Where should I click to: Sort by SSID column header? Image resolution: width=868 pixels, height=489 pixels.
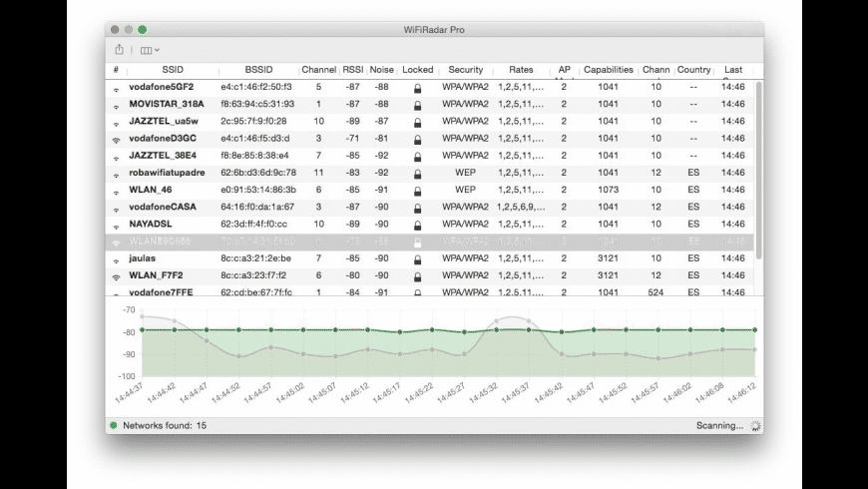point(173,70)
